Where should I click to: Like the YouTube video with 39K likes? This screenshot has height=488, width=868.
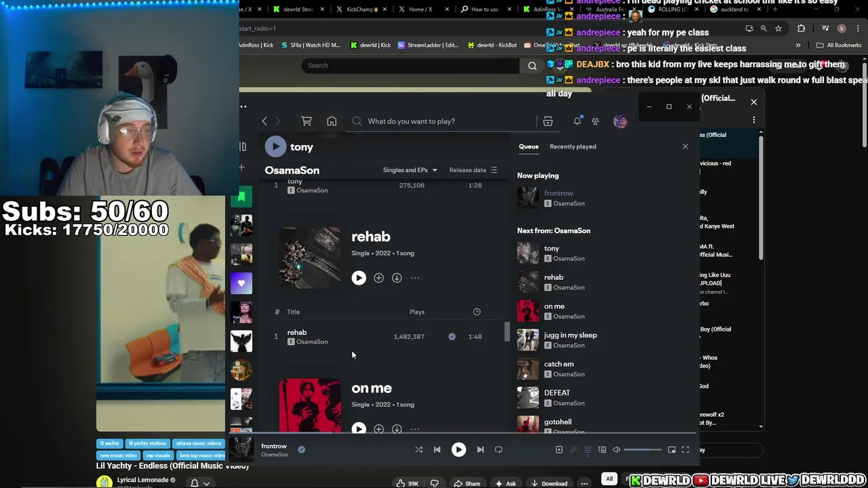tap(408, 483)
